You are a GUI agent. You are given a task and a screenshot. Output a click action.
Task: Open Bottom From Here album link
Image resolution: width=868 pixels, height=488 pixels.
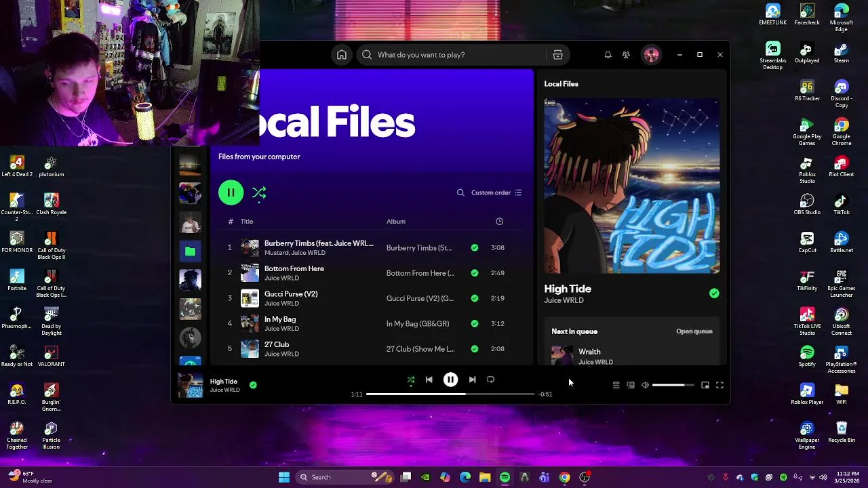420,273
